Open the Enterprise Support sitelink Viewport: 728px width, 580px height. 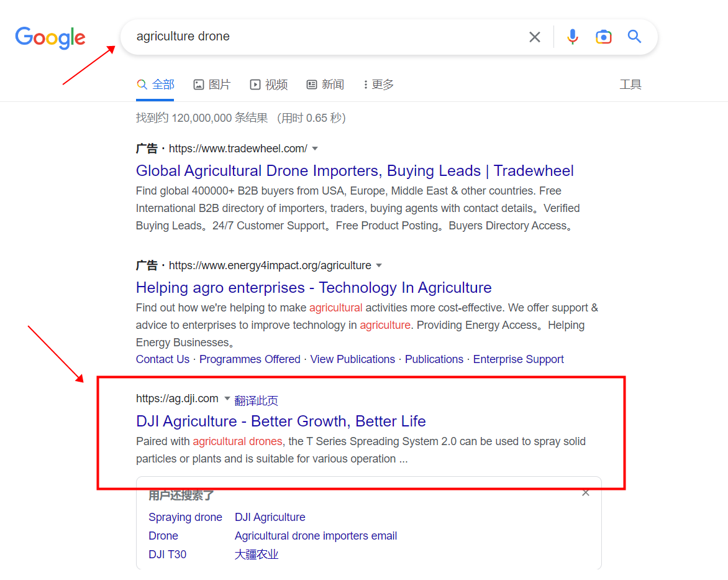[x=518, y=359]
